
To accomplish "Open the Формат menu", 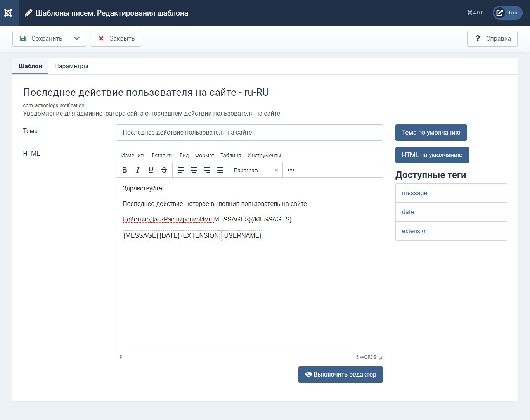I will (x=204, y=155).
